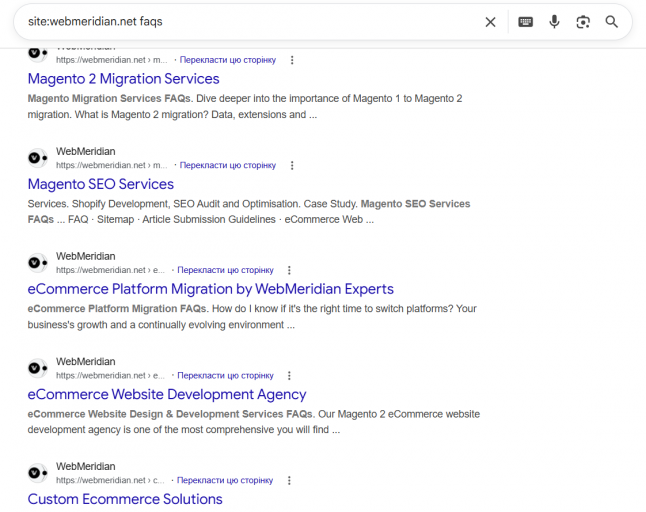Translate page link for eCommerce Platform Migration result
The height and width of the screenshot is (512, 646).
(x=225, y=270)
